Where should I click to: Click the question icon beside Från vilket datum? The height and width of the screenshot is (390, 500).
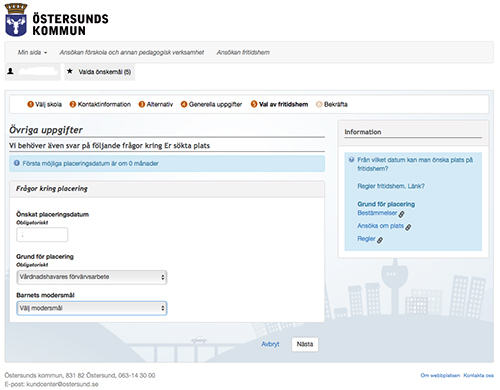coord(351,160)
